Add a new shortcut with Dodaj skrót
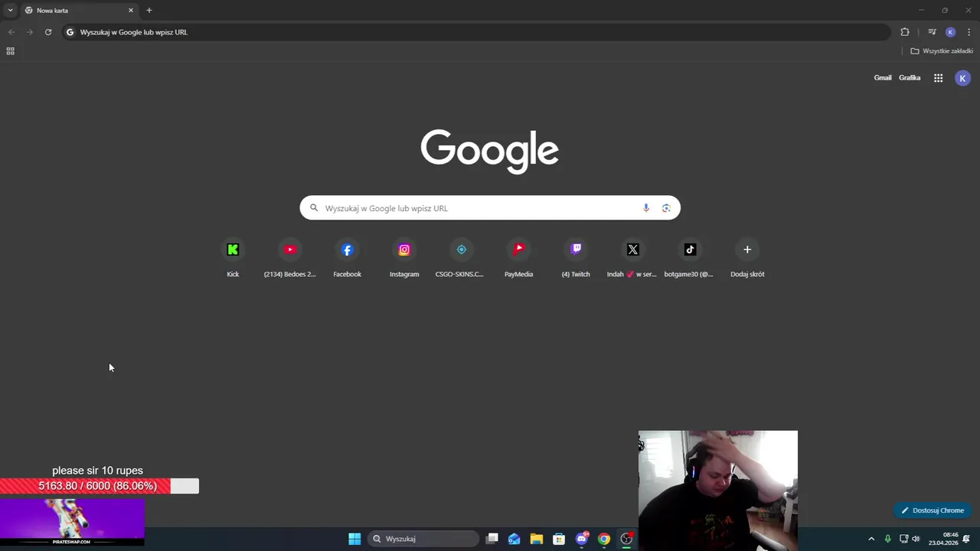The height and width of the screenshot is (551, 980). click(747, 258)
